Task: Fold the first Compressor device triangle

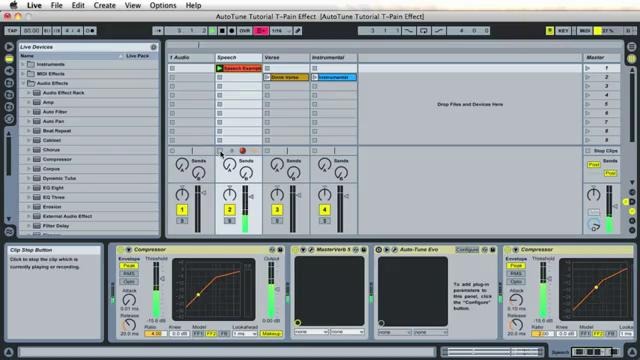Action: pos(129,250)
